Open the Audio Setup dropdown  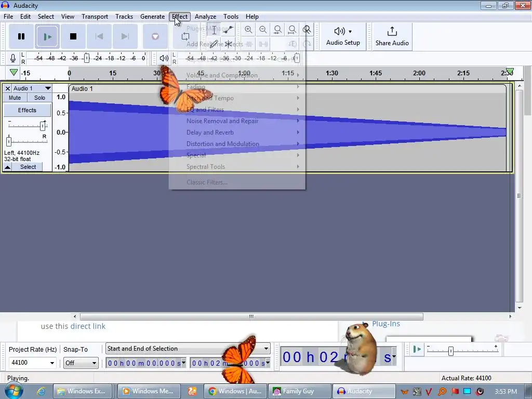[343, 37]
